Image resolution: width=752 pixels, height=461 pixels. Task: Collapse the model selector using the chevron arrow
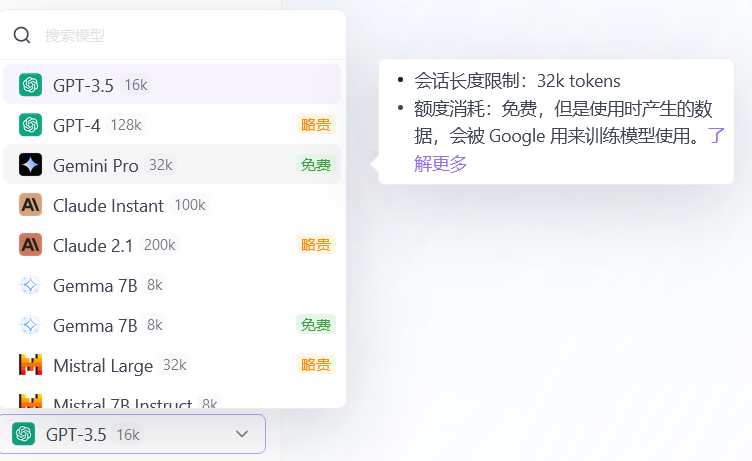pyautogui.click(x=241, y=434)
